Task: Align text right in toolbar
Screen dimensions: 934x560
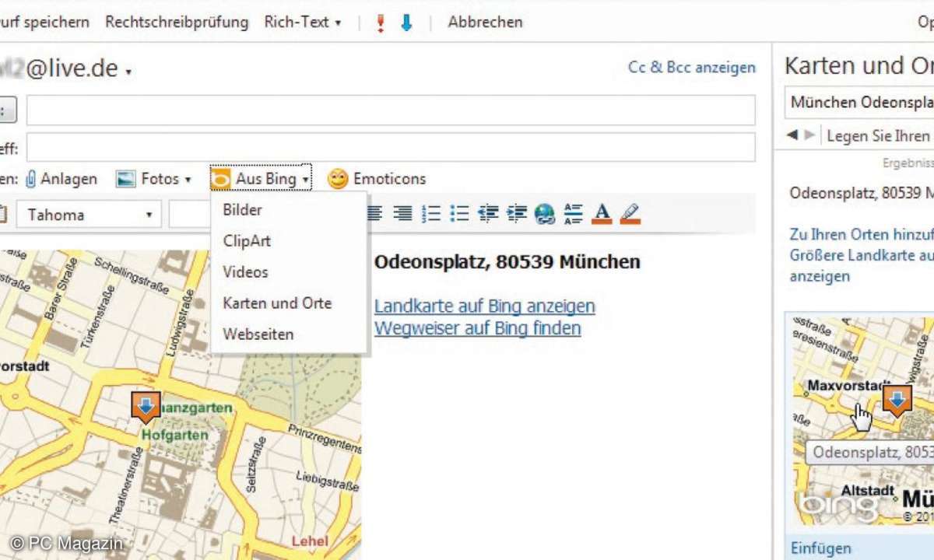Action: pyautogui.click(x=402, y=213)
